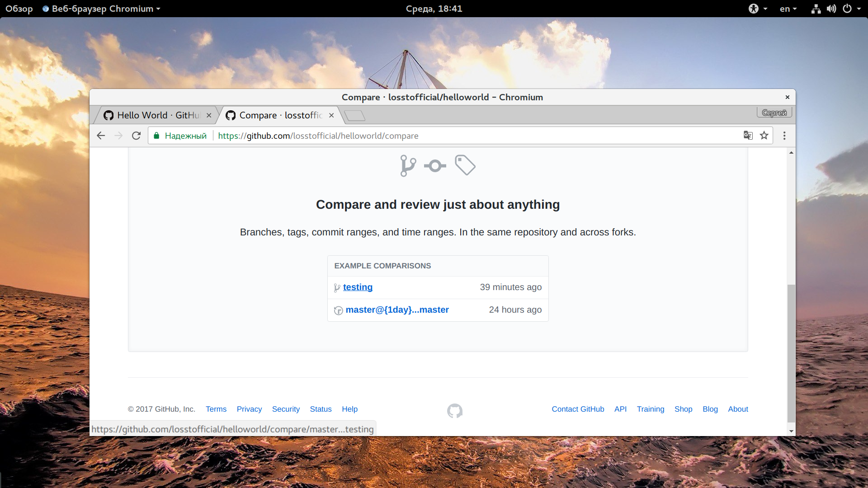Click the © 2017 GitHub, Inc. text
868x488 pixels.
pos(161,409)
